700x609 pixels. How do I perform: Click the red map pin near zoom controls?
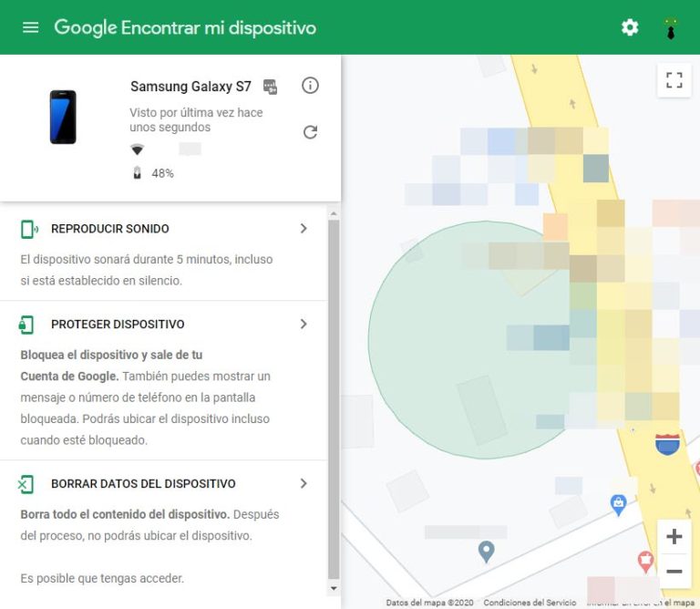pos(645,562)
